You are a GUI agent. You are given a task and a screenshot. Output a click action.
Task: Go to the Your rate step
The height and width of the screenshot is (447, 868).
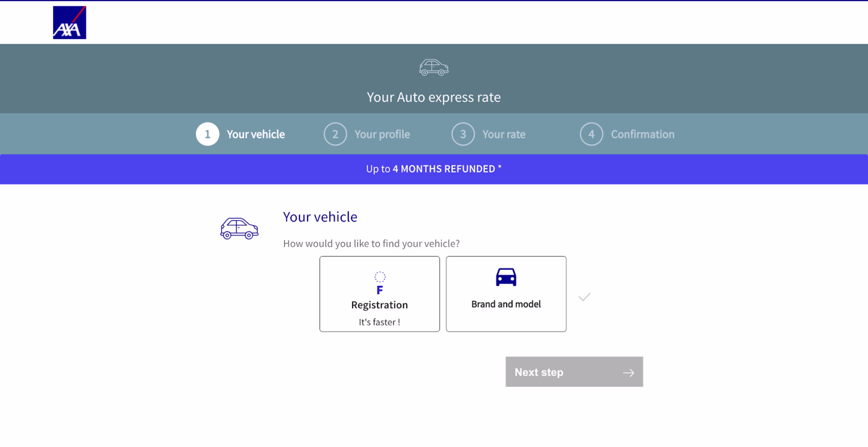coord(504,134)
